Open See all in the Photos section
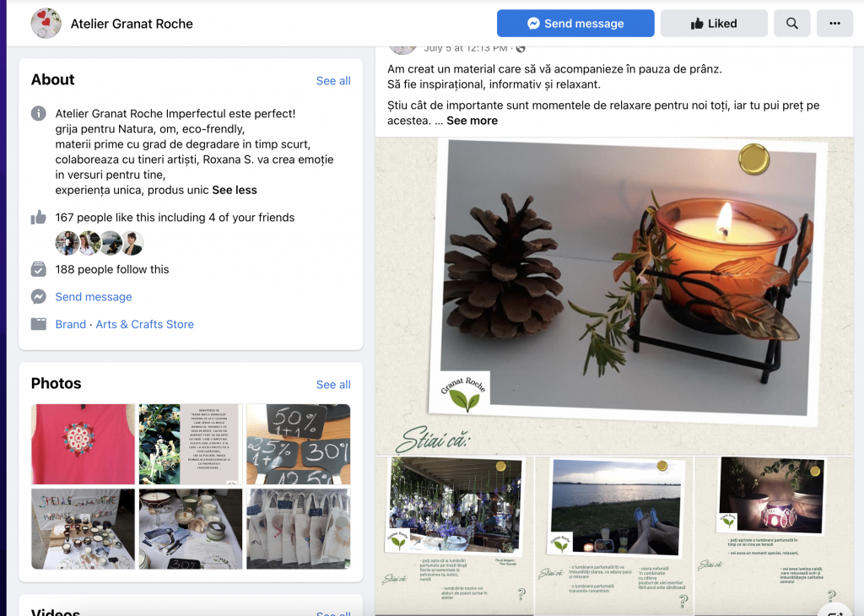This screenshot has width=864, height=616. click(332, 385)
